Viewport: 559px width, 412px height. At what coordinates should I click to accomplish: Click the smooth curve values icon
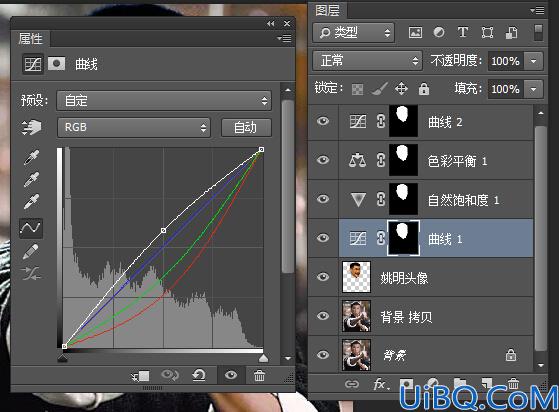tap(31, 274)
